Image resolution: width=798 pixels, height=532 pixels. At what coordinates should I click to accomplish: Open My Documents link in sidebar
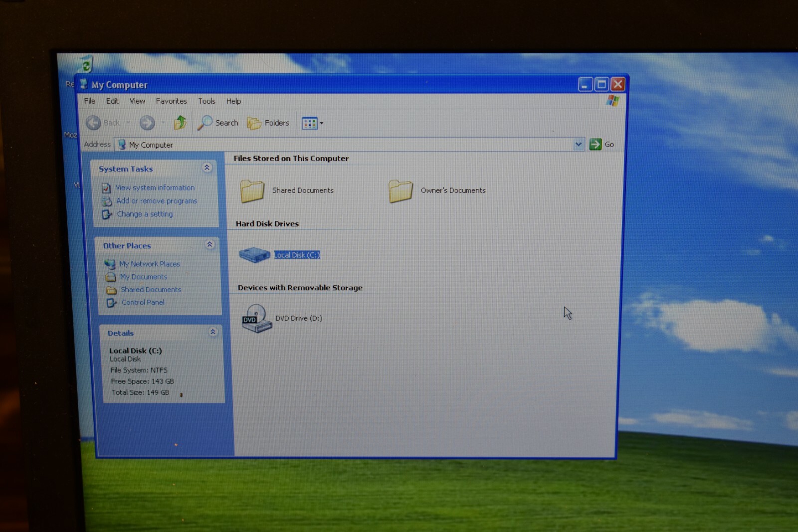click(x=144, y=277)
